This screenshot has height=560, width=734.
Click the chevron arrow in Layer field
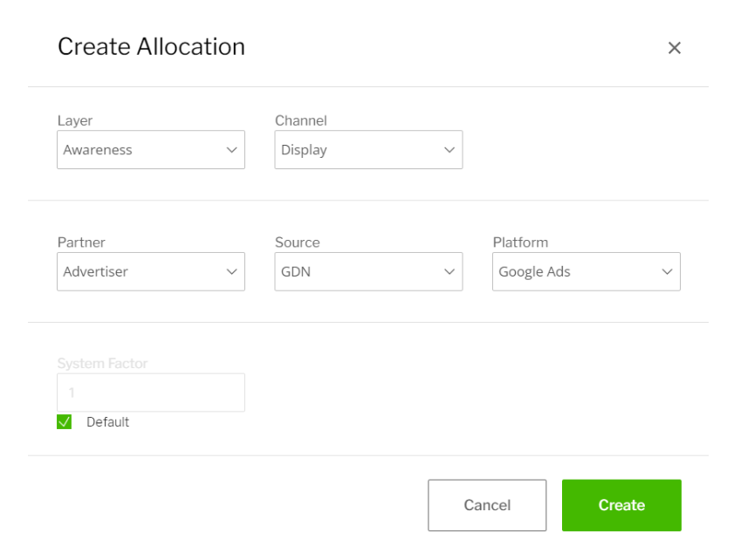click(x=232, y=150)
